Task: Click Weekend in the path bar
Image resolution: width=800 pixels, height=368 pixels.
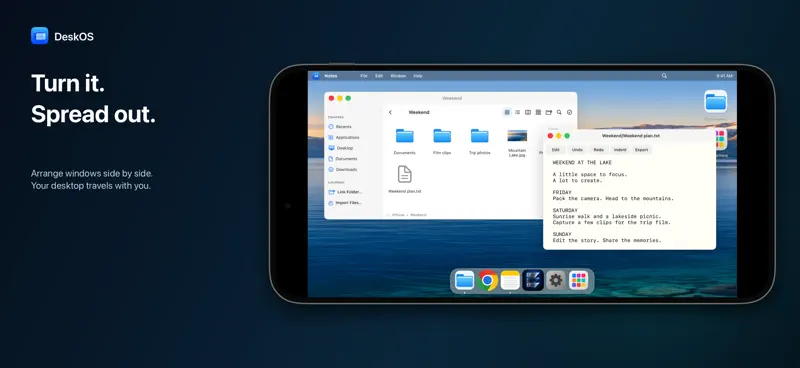Action: coord(418,215)
